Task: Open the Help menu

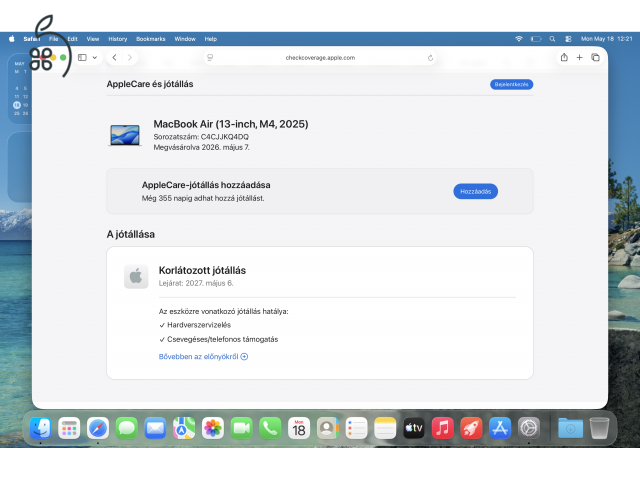Action: click(x=211, y=39)
